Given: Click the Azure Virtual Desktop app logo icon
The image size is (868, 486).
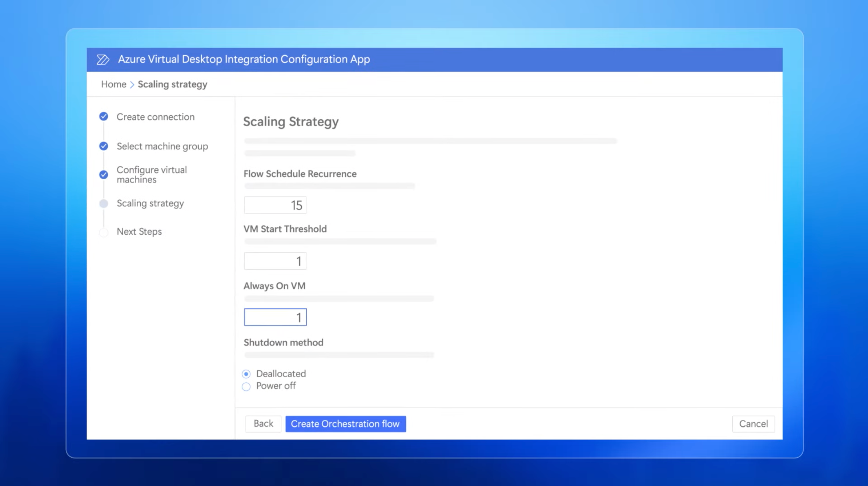Looking at the screenshot, I should pyautogui.click(x=103, y=59).
